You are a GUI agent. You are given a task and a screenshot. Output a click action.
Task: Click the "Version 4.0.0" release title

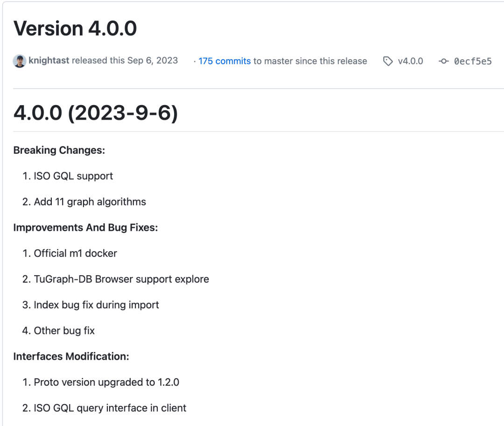pos(75,28)
